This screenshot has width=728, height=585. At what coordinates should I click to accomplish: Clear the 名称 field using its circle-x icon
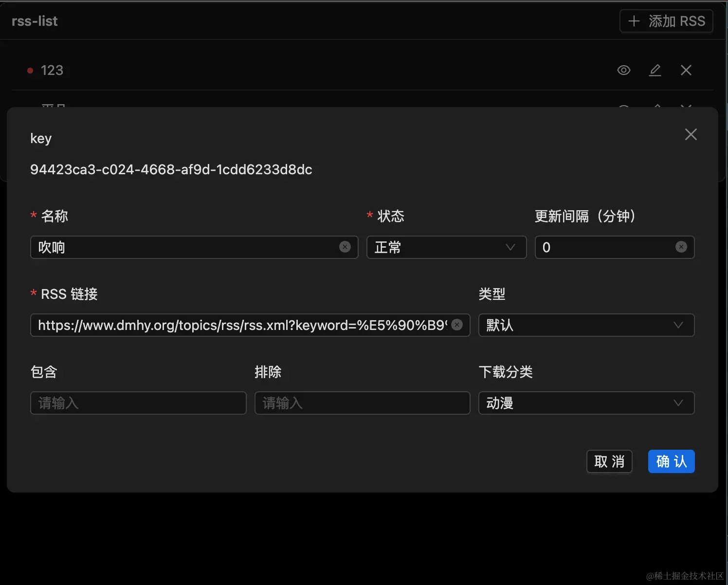(345, 247)
